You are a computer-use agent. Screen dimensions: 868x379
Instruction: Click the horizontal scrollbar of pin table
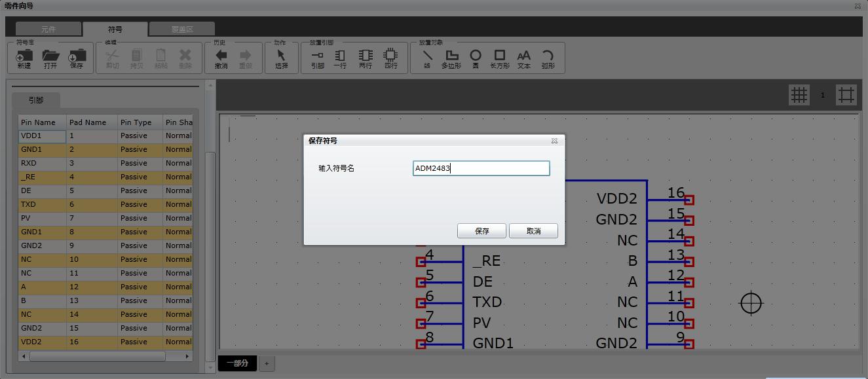tap(97, 357)
